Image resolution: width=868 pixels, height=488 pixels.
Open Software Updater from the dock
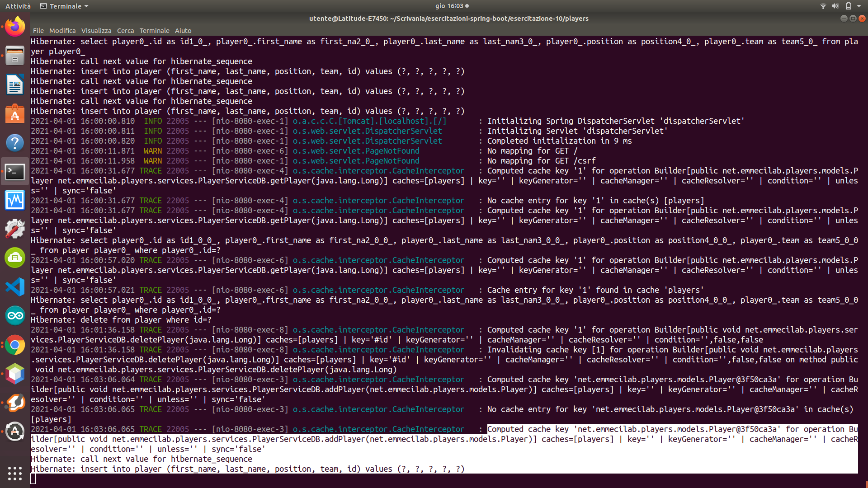pos(15,432)
